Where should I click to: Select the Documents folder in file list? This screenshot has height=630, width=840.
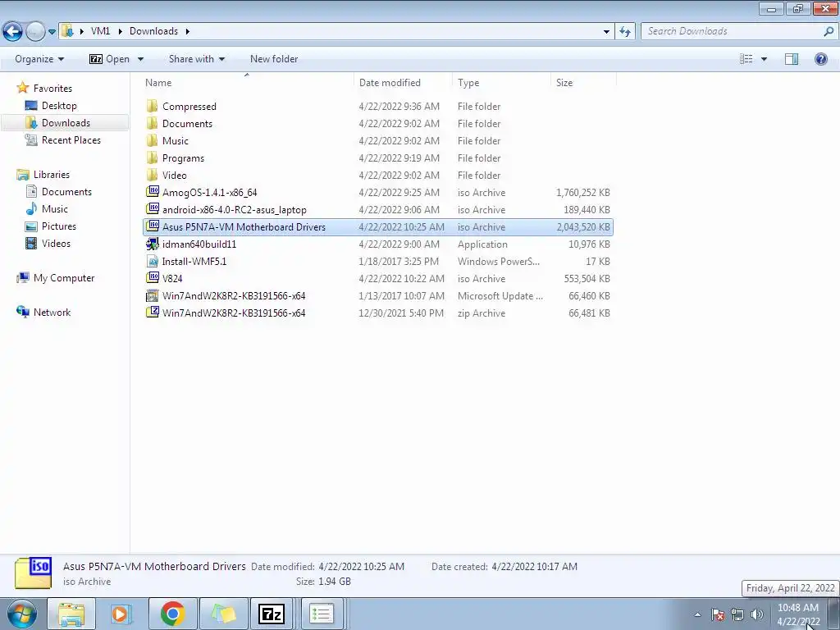(187, 123)
